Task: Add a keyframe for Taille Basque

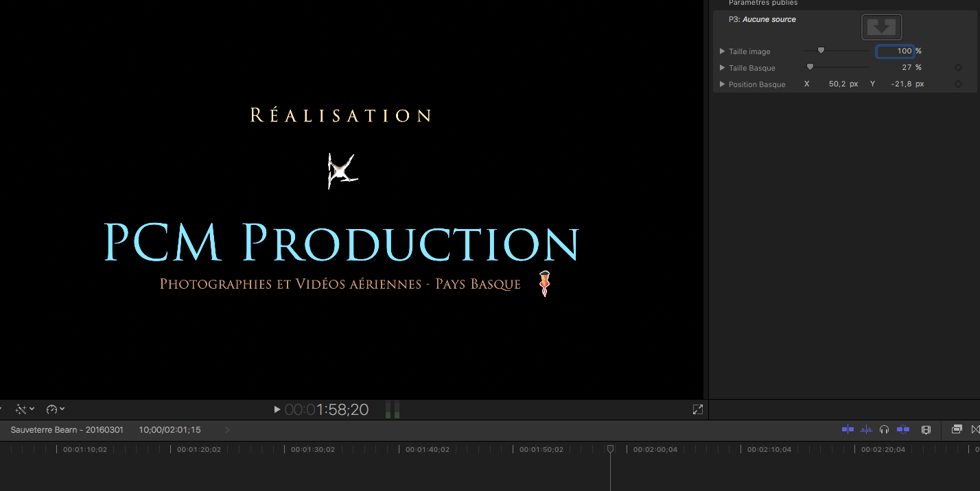Action: tap(958, 68)
